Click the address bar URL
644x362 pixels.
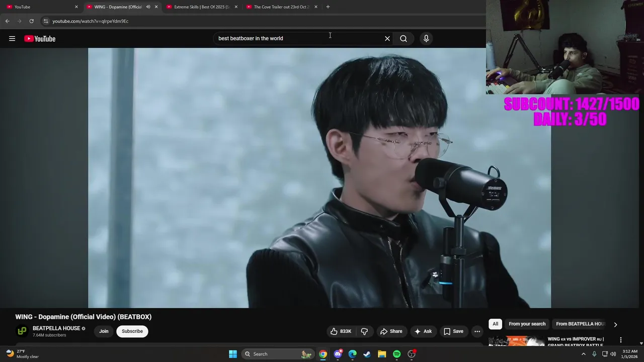pos(91,21)
